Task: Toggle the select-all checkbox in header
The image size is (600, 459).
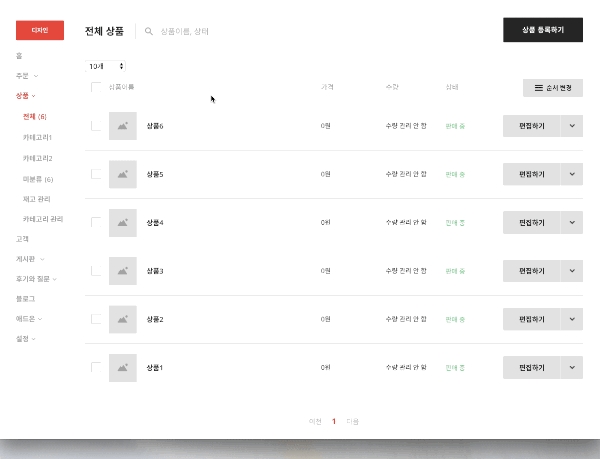Action: tap(96, 87)
